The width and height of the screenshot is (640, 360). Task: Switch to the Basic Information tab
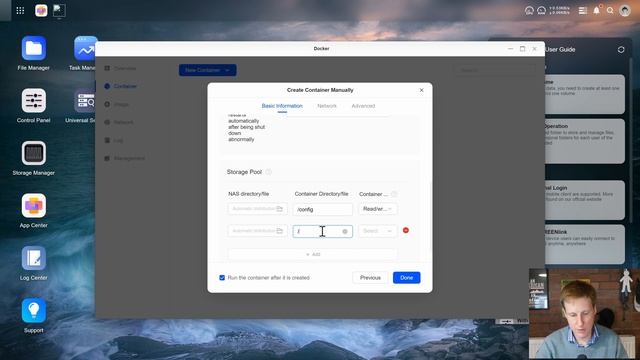282,106
